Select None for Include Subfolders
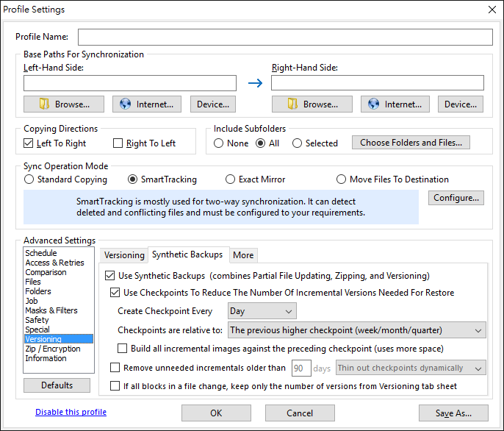This screenshot has height=431, width=504. (219, 143)
